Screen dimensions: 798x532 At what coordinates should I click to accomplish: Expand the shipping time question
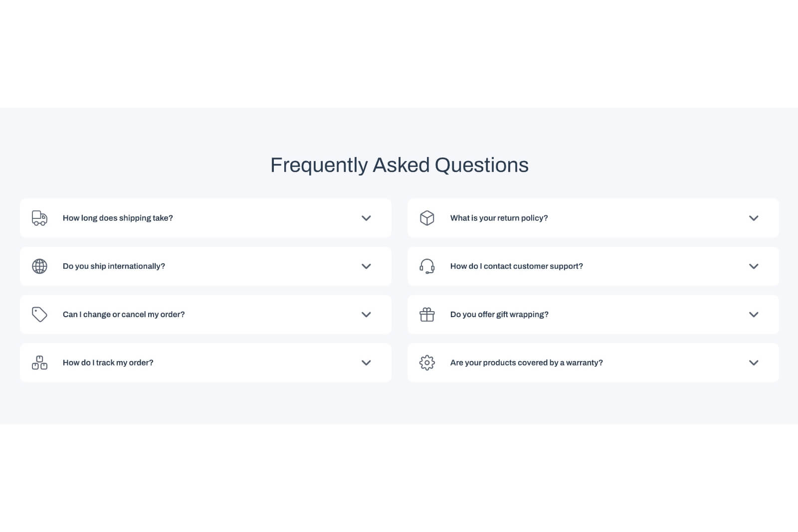366,218
